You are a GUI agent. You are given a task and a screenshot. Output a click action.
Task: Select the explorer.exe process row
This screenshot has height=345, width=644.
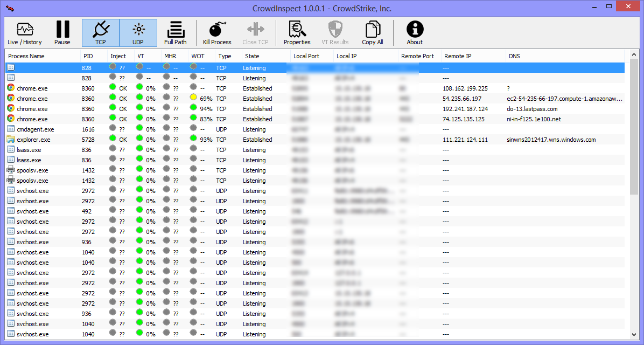33,140
